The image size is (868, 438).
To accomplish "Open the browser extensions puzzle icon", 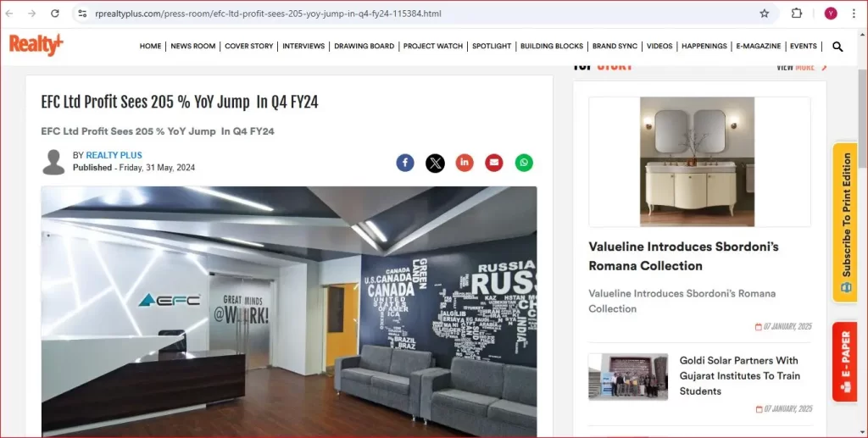I will [797, 14].
